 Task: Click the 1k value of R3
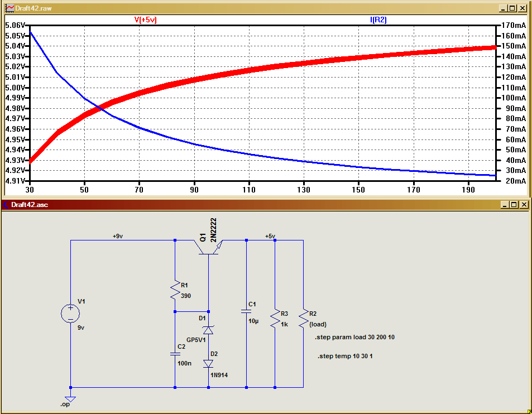click(x=284, y=324)
